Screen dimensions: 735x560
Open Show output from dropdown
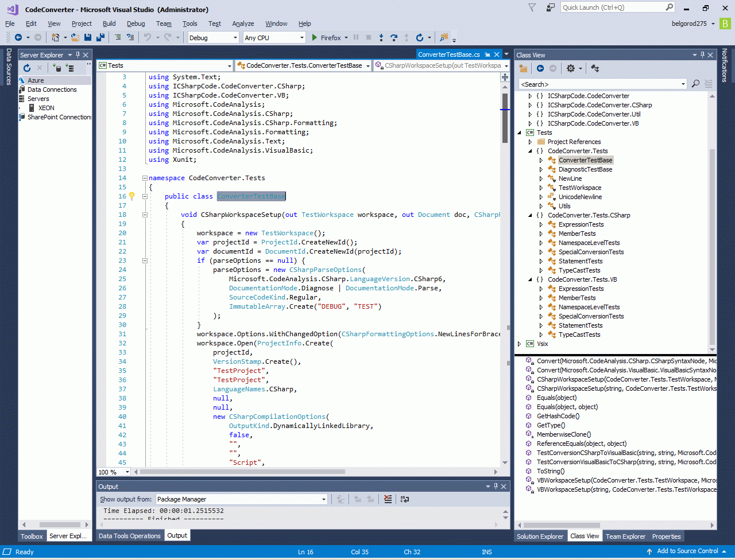pos(324,499)
